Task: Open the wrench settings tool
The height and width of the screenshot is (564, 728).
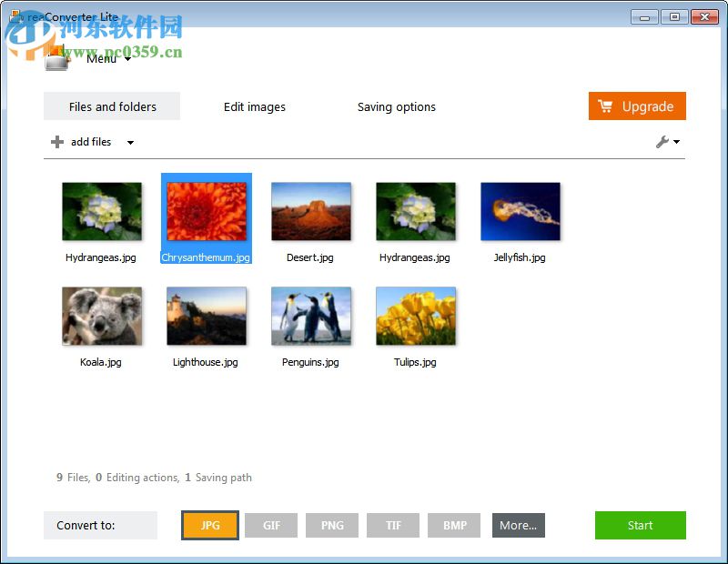Action: click(662, 142)
